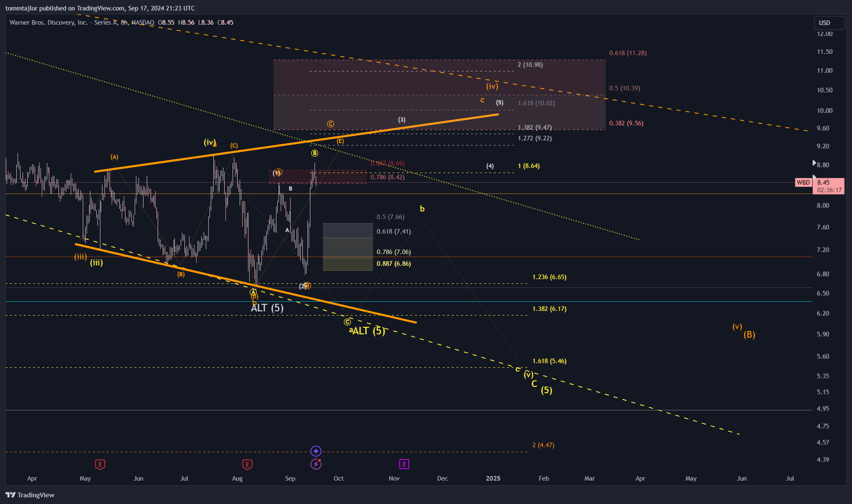Click the '2 (4.47)' orange extension label
The image size is (852, 504).
[543, 445]
